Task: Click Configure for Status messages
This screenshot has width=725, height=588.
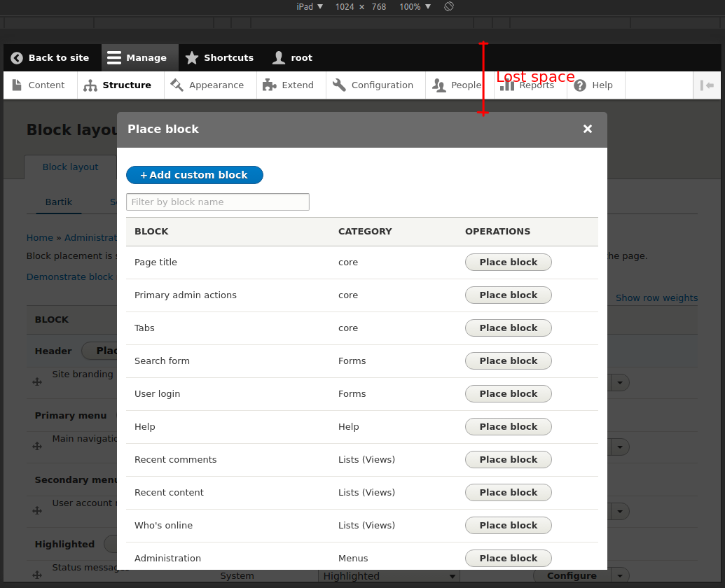Action: click(x=572, y=575)
